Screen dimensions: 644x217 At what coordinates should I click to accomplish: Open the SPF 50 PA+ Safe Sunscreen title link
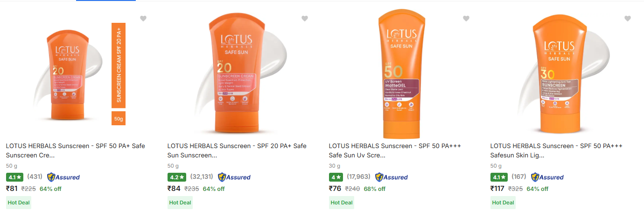pos(75,150)
